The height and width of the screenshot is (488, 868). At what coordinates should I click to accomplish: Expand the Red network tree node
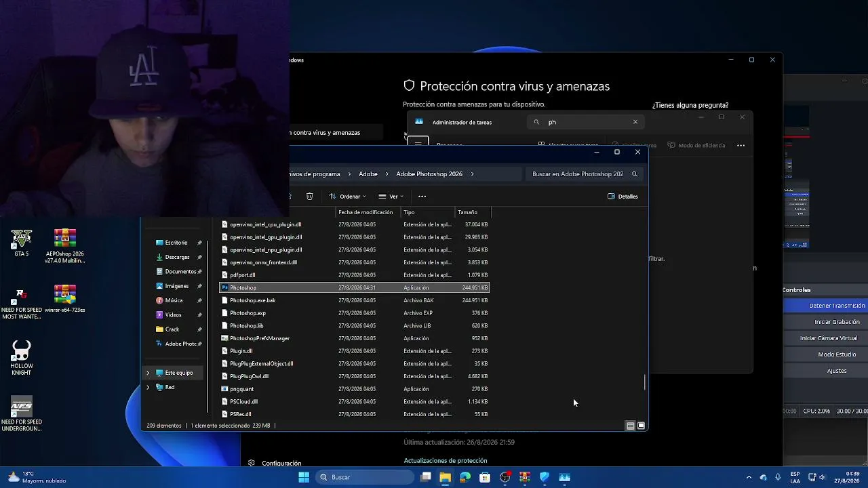(148, 387)
